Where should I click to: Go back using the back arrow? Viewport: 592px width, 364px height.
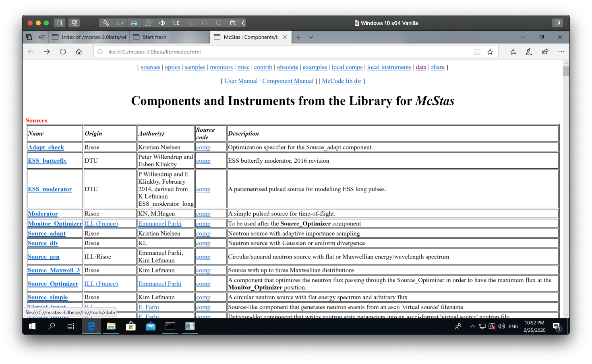tap(31, 52)
